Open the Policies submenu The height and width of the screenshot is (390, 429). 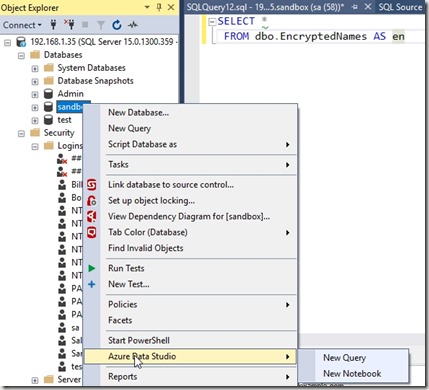tap(190, 304)
